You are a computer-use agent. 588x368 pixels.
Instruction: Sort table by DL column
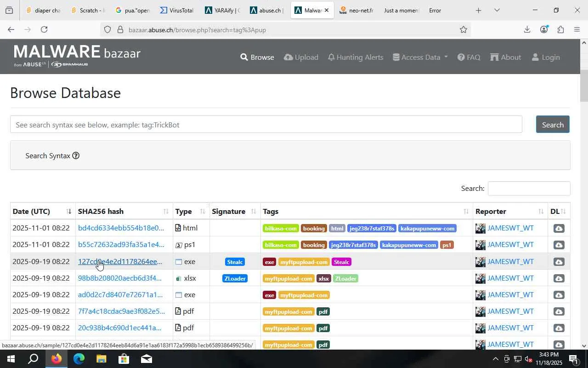(x=559, y=211)
